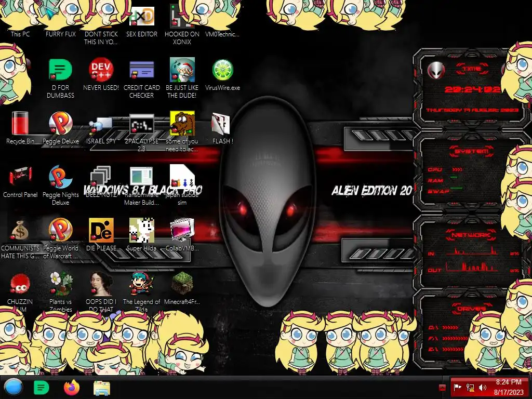Click the SYSTEM gadget header

click(x=472, y=151)
